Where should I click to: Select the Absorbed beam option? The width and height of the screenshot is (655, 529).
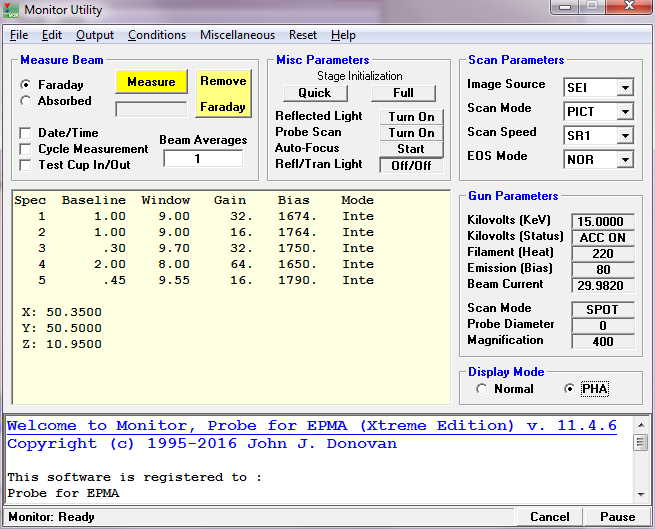pyautogui.click(x=26, y=101)
